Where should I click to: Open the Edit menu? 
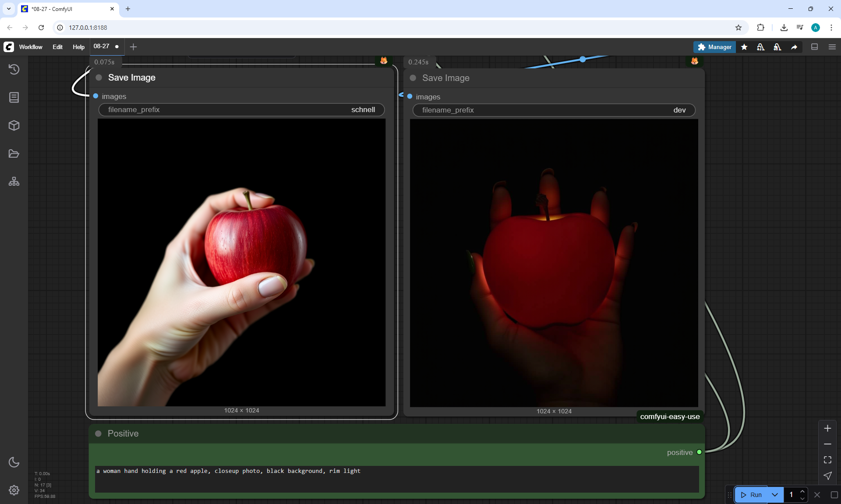tap(57, 47)
